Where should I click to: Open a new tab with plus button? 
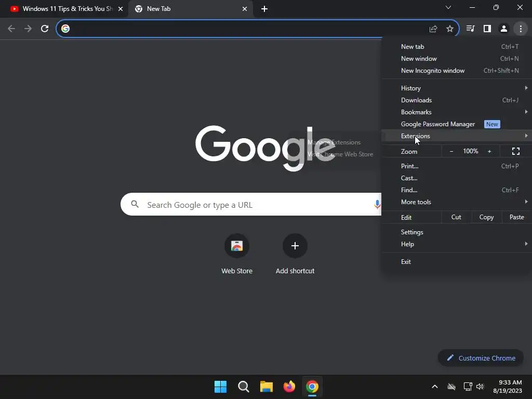click(264, 9)
